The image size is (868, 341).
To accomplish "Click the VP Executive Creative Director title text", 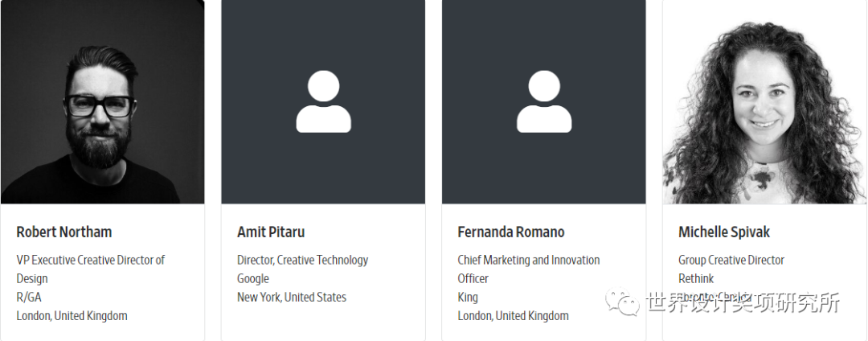I will pyautogui.click(x=91, y=269).
